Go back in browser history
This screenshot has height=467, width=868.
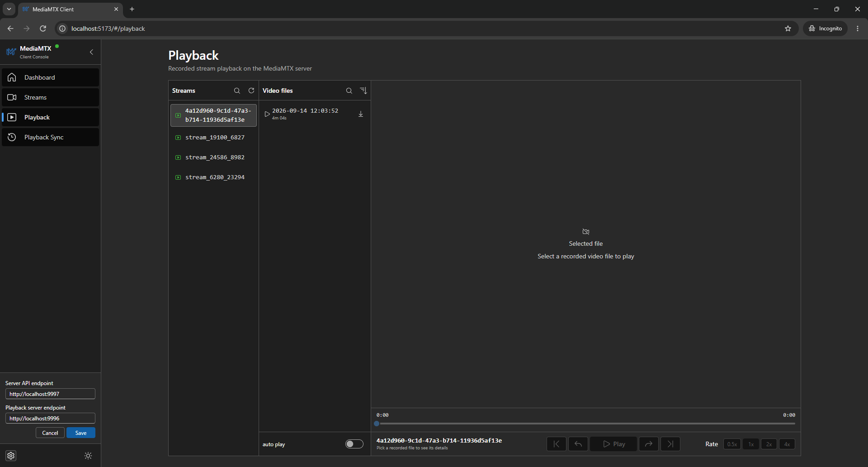pos(10,29)
